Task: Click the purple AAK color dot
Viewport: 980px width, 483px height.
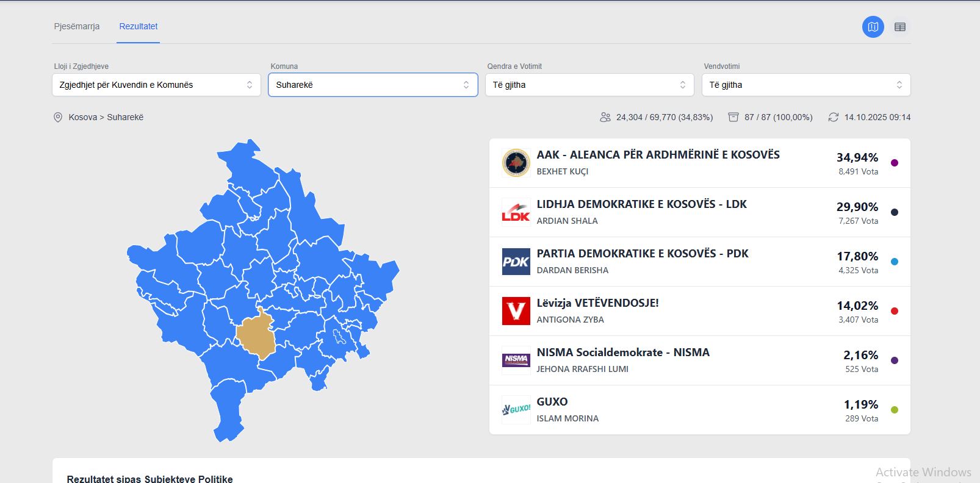Action: point(894,163)
